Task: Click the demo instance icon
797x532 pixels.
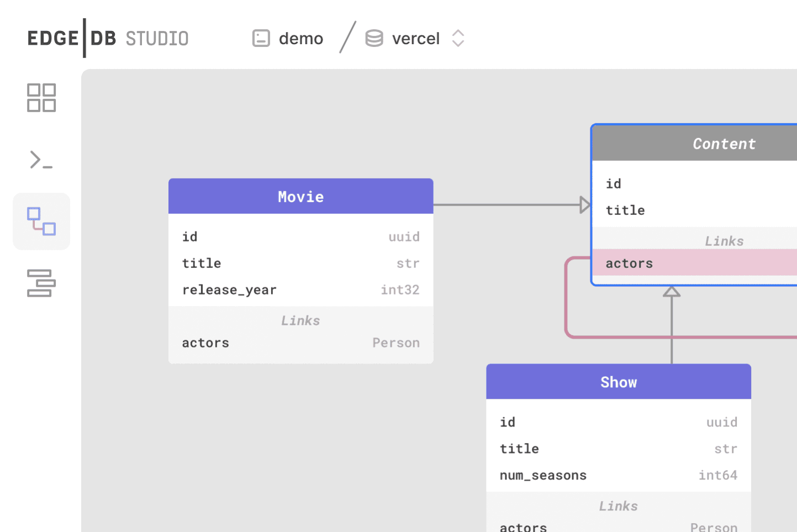Action: (x=261, y=38)
